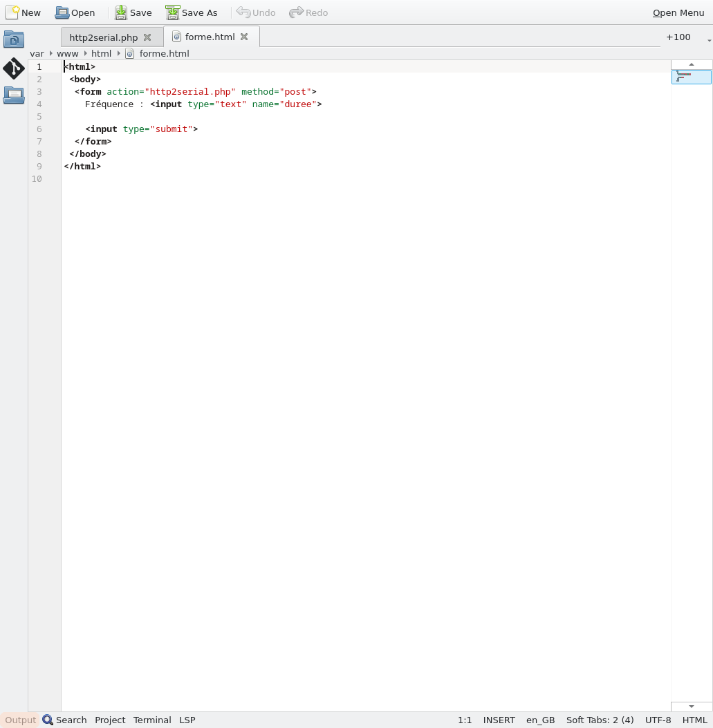
Task: Click the tab bar dropdown arrow
Action: tap(710, 40)
